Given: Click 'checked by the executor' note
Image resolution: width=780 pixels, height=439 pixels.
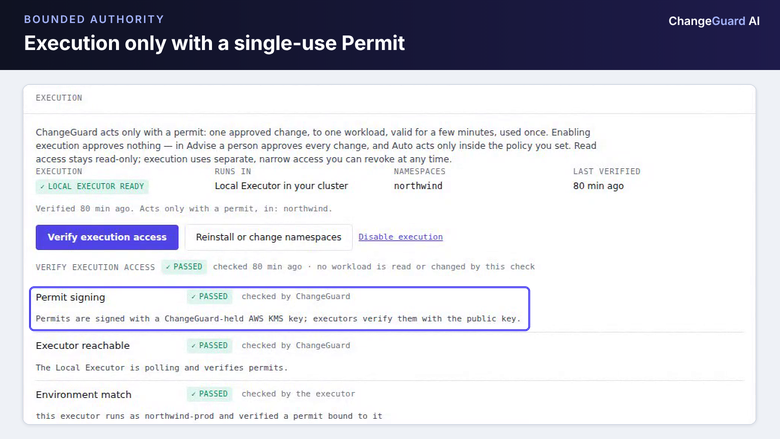Looking at the screenshot, I should (298, 394).
